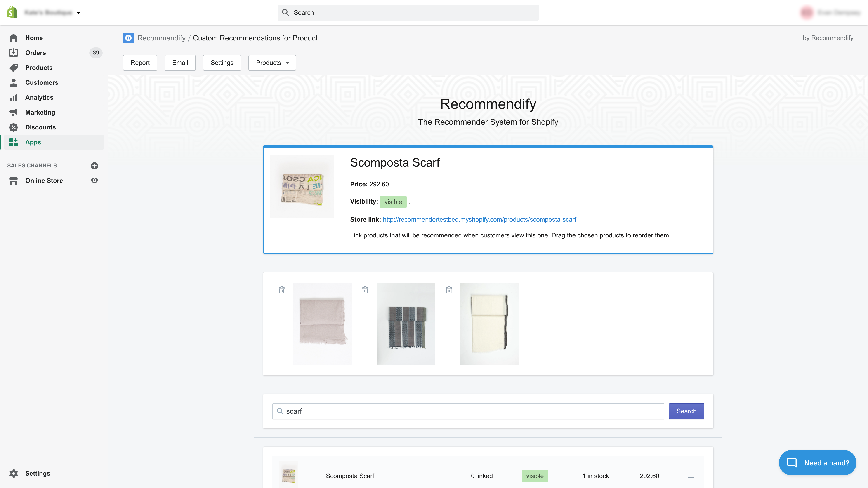This screenshot has height=488, width=868.
Task: Click the Discounts percent badge icon
Action: coord(14,127)
